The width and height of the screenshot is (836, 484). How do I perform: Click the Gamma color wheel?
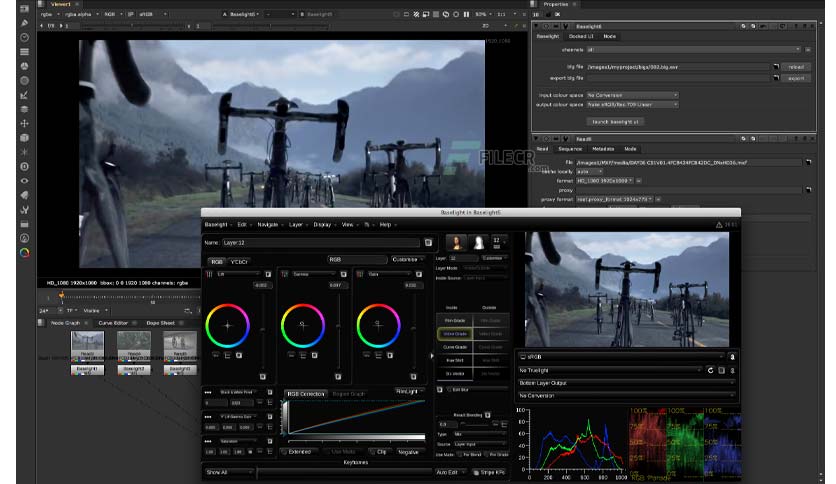pos(303,325)
